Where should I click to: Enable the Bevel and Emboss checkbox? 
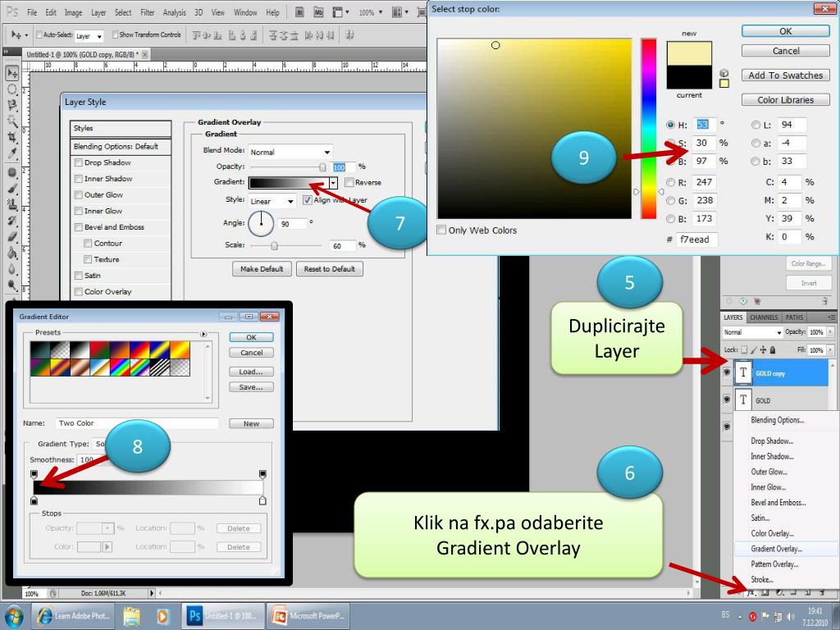click(x=79, y=226)
